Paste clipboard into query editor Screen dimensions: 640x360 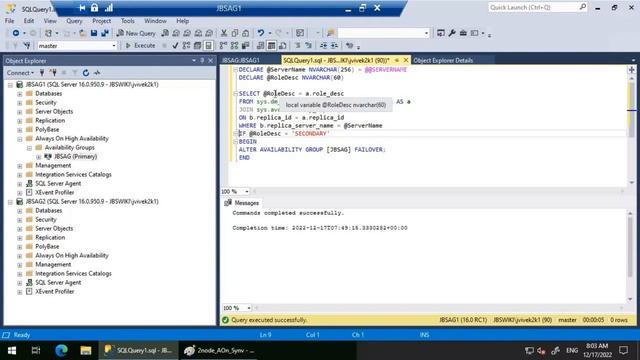pos(245,33)
